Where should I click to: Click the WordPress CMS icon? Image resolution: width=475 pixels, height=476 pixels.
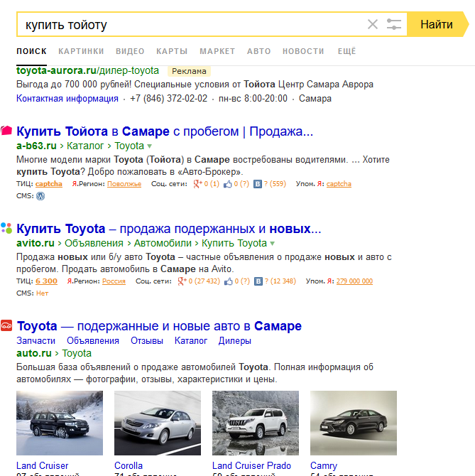coord(40,195)
